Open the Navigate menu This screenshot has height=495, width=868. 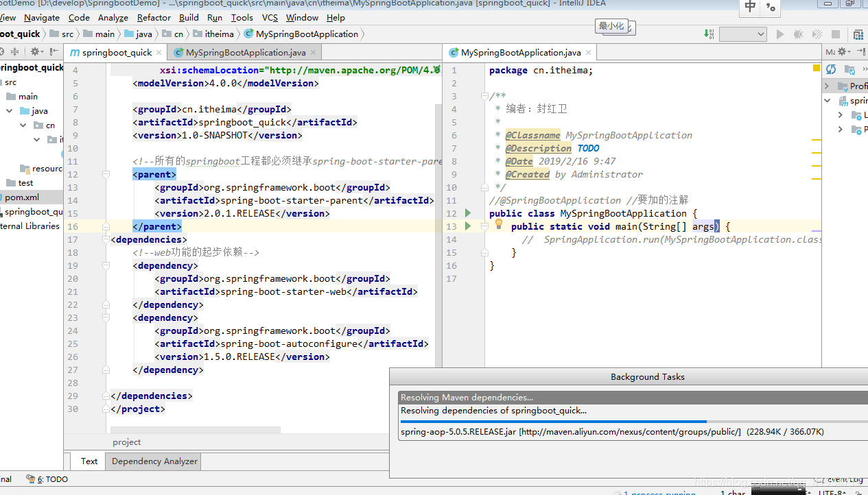coord(41,18)
